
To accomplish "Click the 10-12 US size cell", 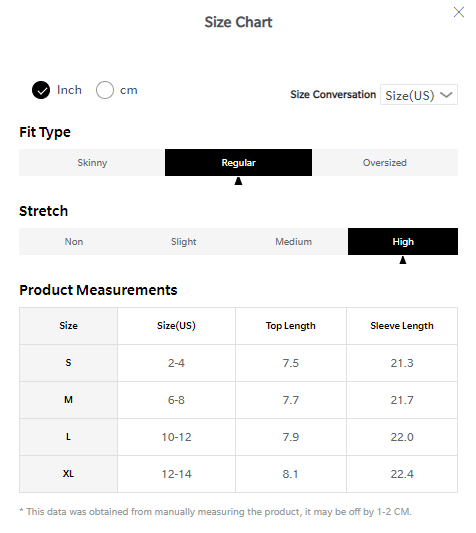I will tap(176, 437).
